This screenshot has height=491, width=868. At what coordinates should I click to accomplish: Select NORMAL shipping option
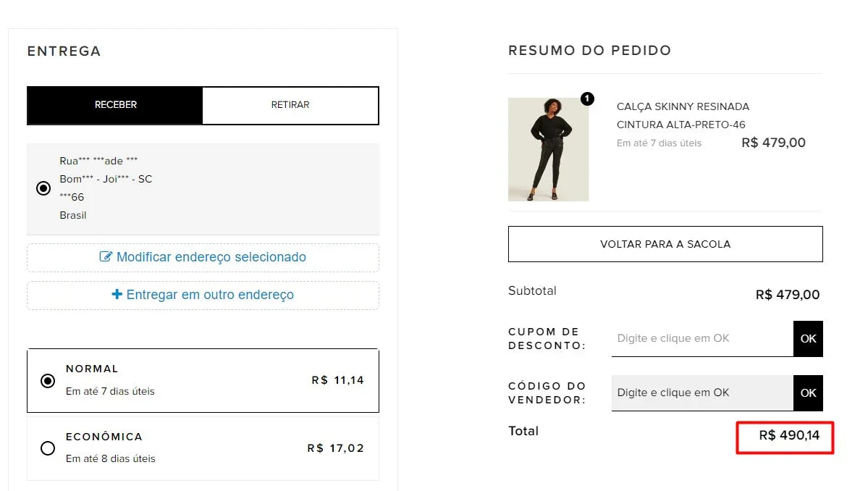click(47, 379)
